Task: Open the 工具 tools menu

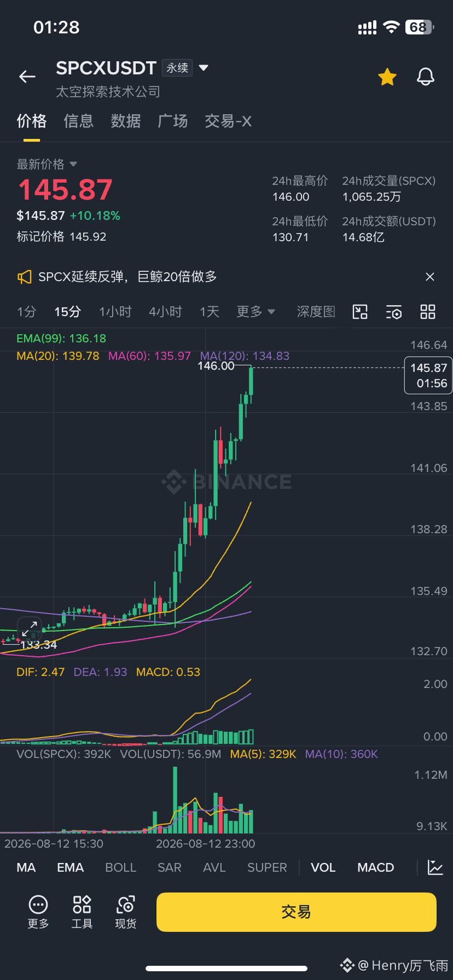Action: [x=82, y=912]
